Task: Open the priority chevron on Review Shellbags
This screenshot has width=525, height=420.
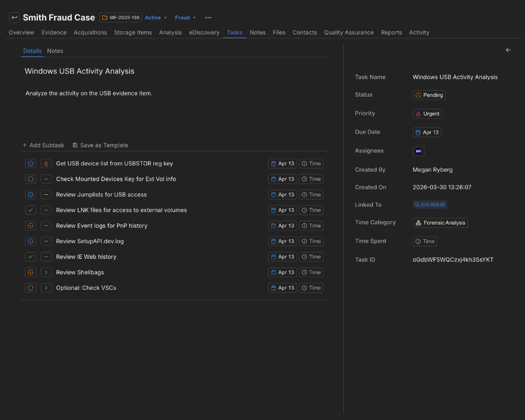Action: click(x=45, y=272)
